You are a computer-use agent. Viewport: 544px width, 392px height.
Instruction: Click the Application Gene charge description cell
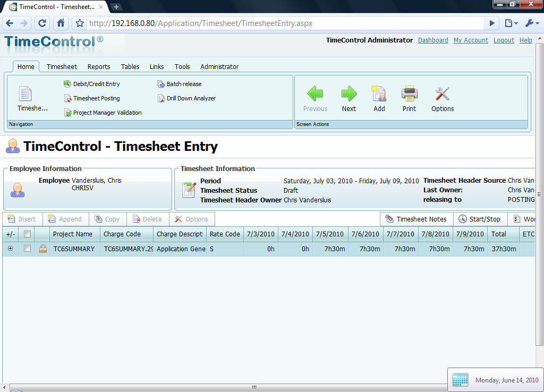[180, 249]
